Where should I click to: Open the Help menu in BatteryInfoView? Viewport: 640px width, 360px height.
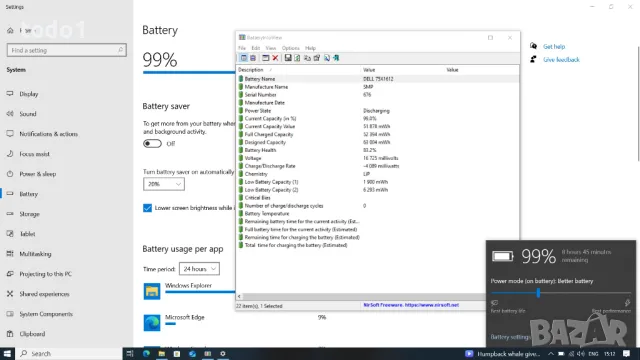311,48
